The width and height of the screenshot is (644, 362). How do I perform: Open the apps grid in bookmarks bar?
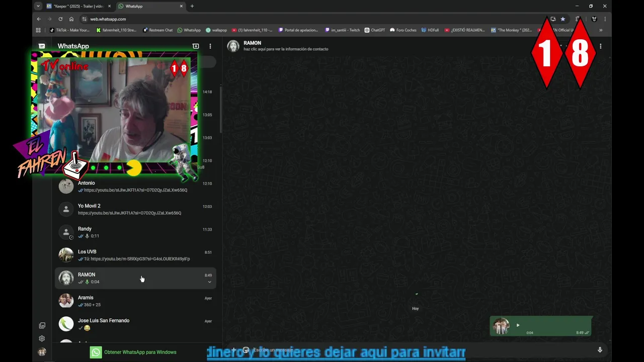pyautogui.click(x=38, y=30)
